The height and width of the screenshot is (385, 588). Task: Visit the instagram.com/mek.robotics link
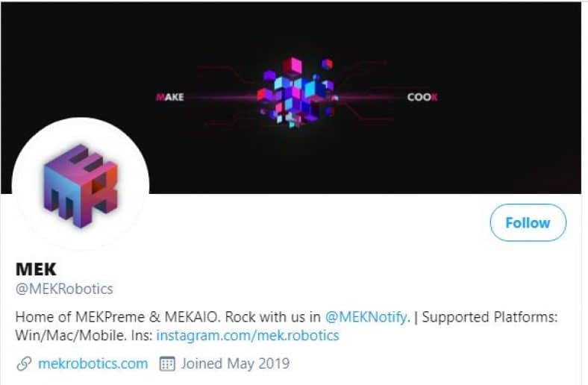(248, 335)
